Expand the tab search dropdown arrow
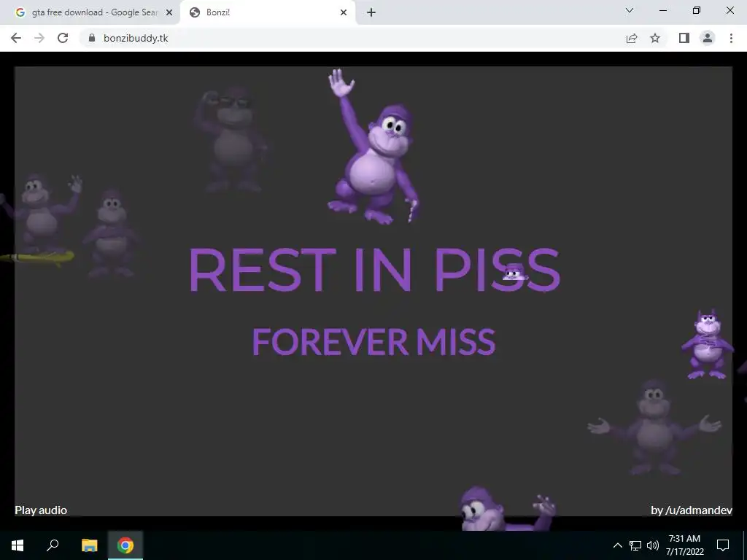Image resolution: width=747 pixels, height=560 pixels. click(630, 10)
